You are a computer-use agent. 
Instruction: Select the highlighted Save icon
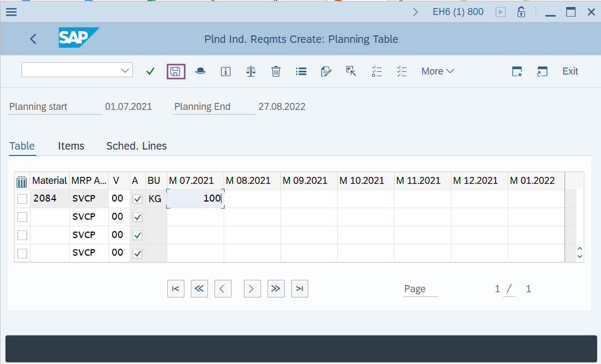176,71
